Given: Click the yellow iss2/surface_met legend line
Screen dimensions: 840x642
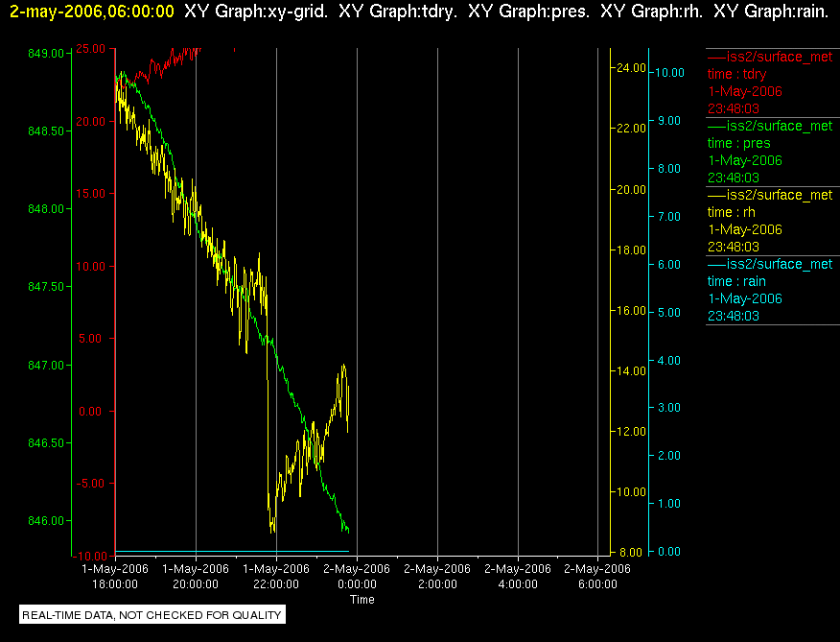Looking at the screenshot, I should (x=770, y=195).
